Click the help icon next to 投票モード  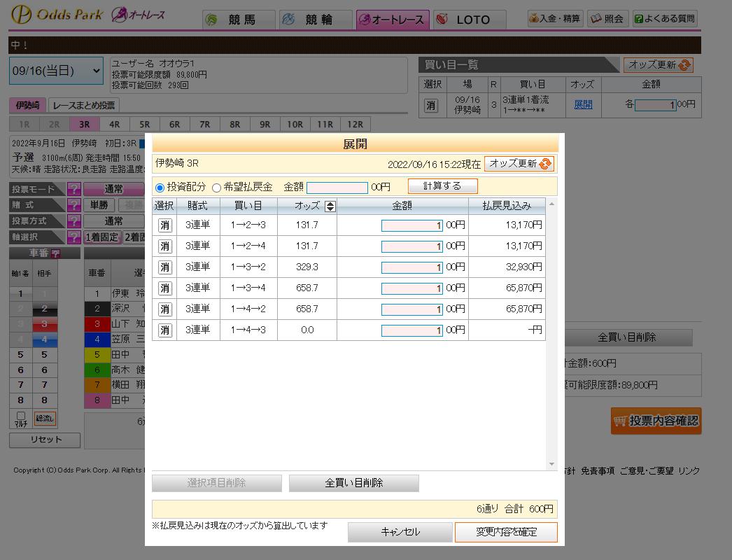pos(74,189)
